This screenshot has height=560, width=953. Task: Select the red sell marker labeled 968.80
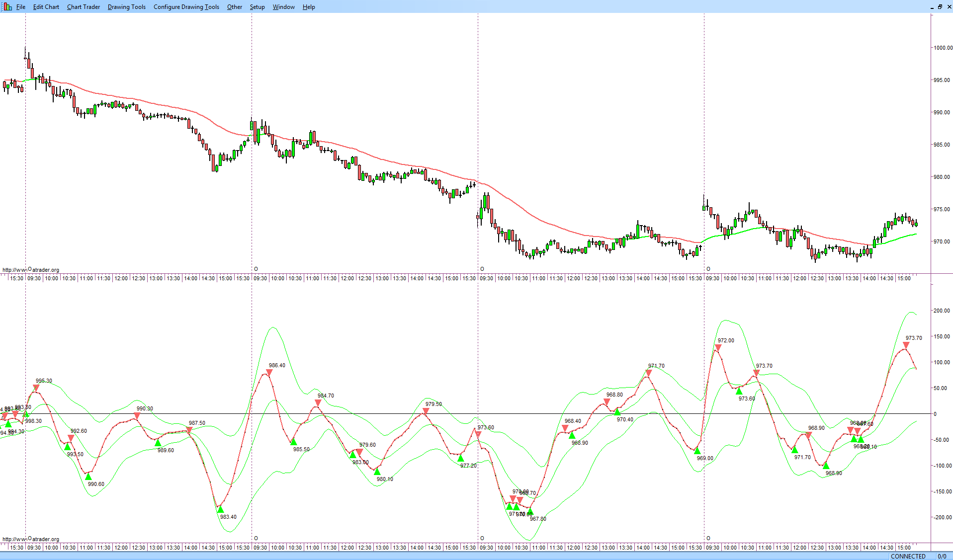pos(606,401)
